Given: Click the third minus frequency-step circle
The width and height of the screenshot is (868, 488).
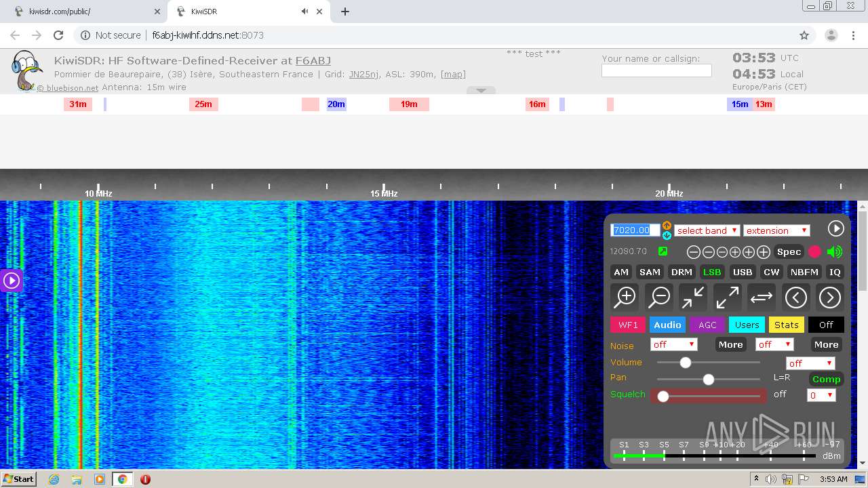Looking at the screenshot, I should coord(722,252).
